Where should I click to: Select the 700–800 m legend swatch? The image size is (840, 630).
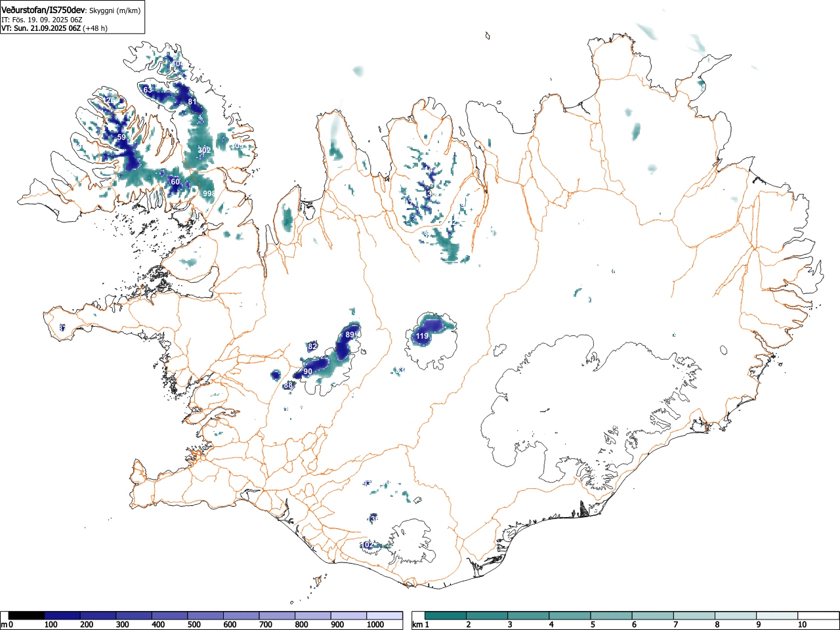coord(277,616)
